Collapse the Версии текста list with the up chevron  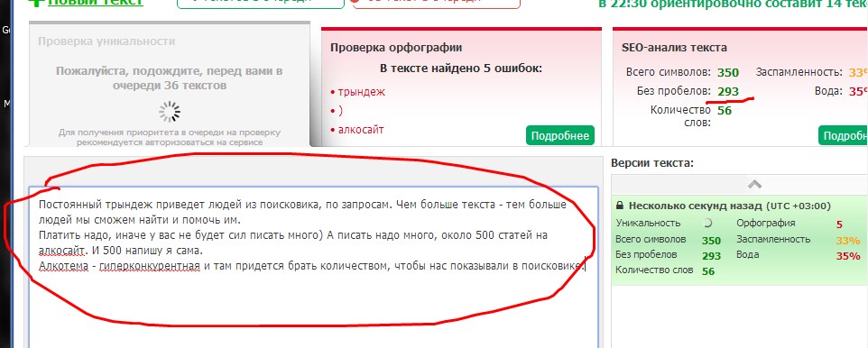754,184
